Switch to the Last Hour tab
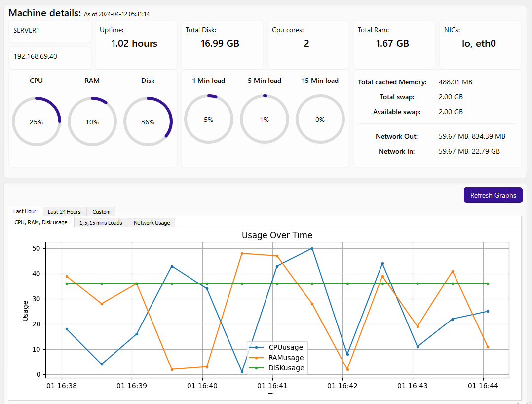The height and width of the screenshot is (404, 532). tap(26, 211)
